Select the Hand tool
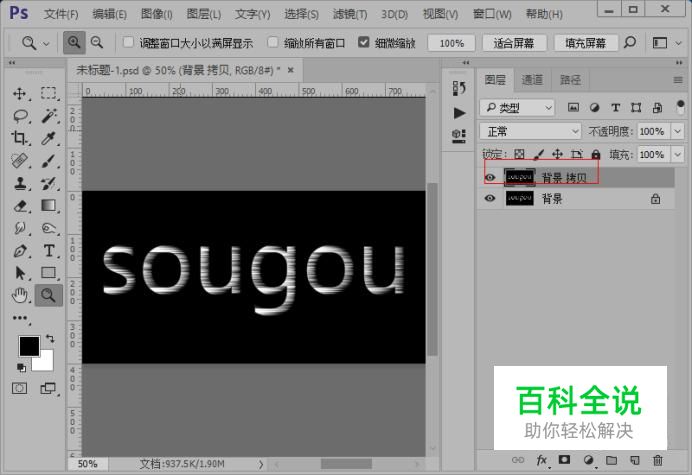Image resolution: width=692 pixels, height=475 pixels. pyautogui.click(x=19, y=295)
